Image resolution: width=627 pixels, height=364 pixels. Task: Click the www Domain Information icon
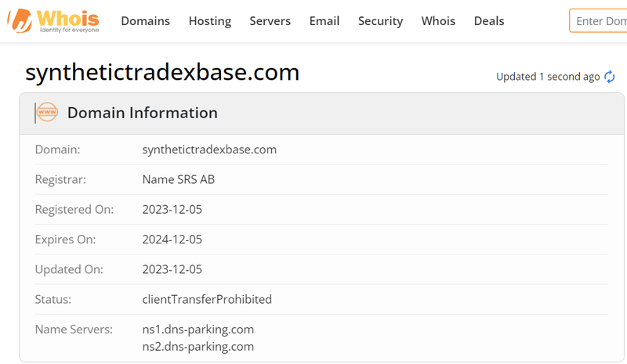point(47,112)
